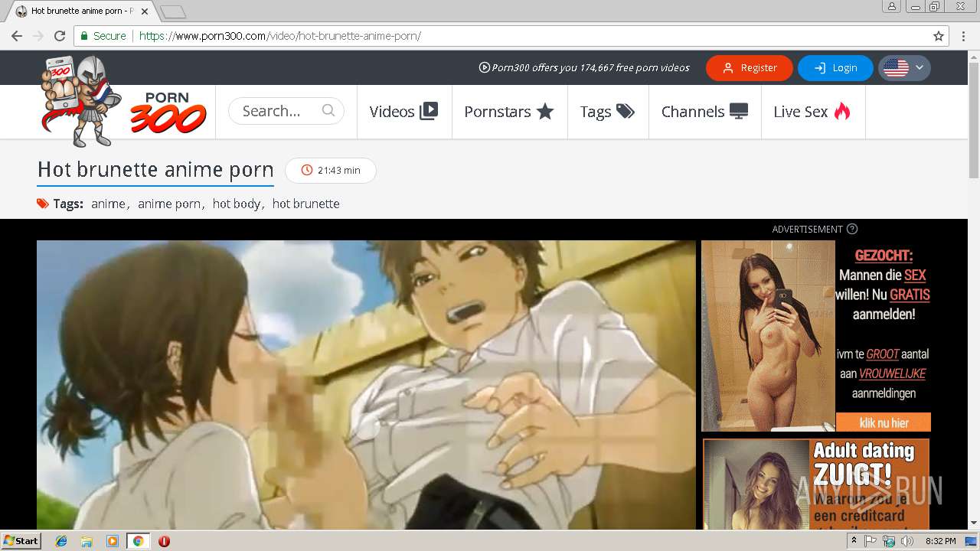
Task: Click the page scrollbar down arrow
Action: (x=974, y=523)
